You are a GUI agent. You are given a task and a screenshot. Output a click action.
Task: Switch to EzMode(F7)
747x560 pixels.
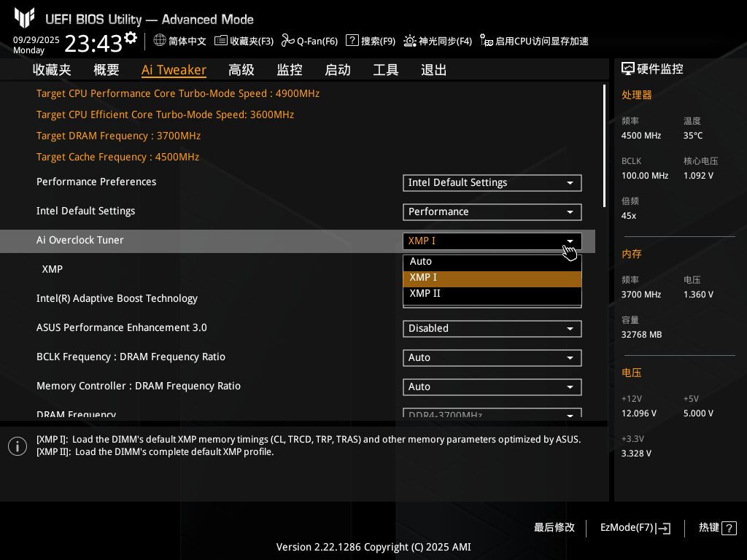tap(635, 528)
